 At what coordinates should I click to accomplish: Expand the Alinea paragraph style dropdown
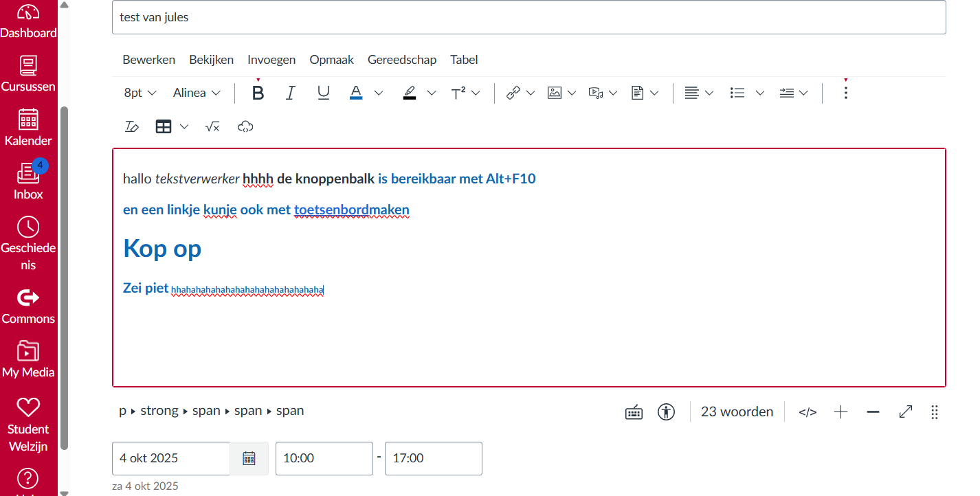click(197, 92)
